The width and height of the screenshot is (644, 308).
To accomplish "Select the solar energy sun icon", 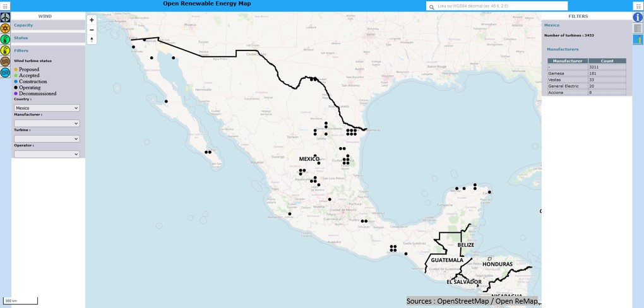I will (5, 28).
